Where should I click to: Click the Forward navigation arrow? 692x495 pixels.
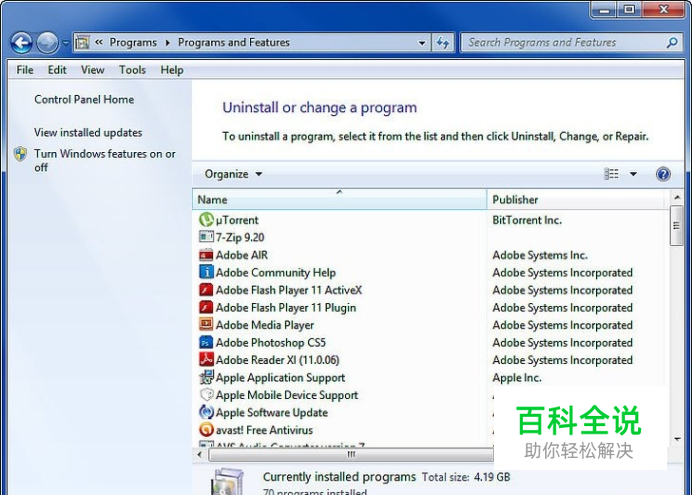pos(47,43)
